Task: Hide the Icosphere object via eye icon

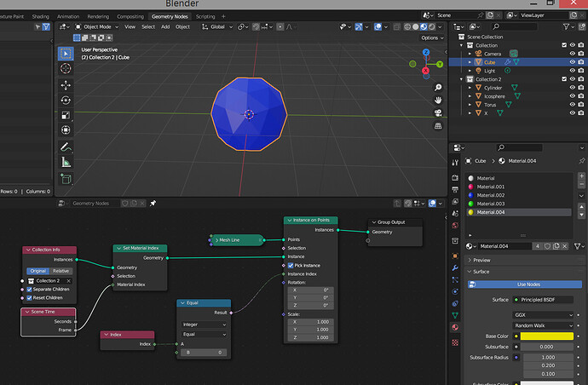Action: click(x=573, y=96)
